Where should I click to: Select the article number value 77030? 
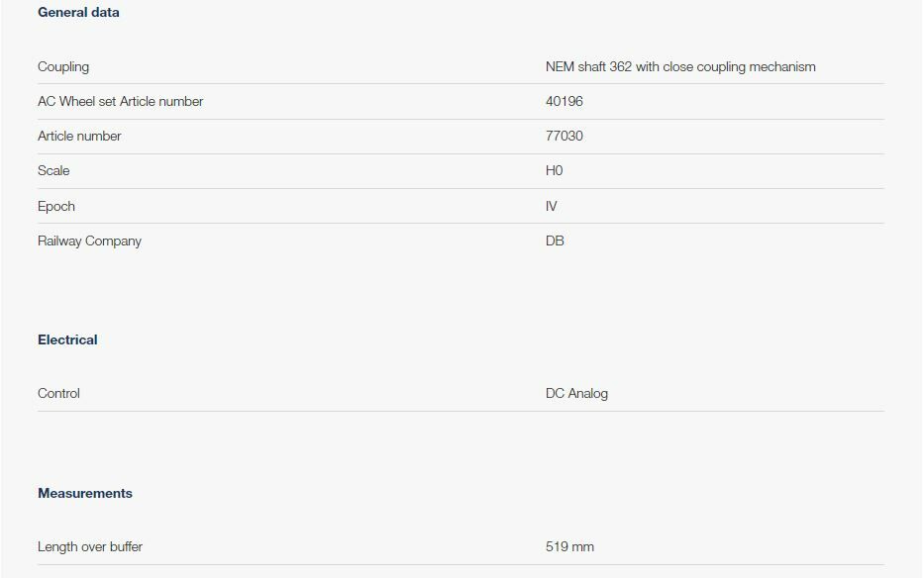(x=565, y=137)
